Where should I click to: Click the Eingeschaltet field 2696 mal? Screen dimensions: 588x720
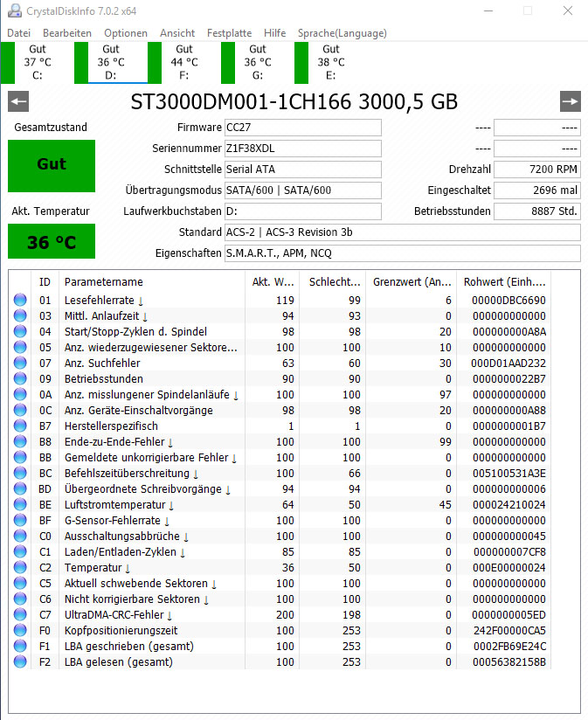pyautogui.click(x=537, y=190)
